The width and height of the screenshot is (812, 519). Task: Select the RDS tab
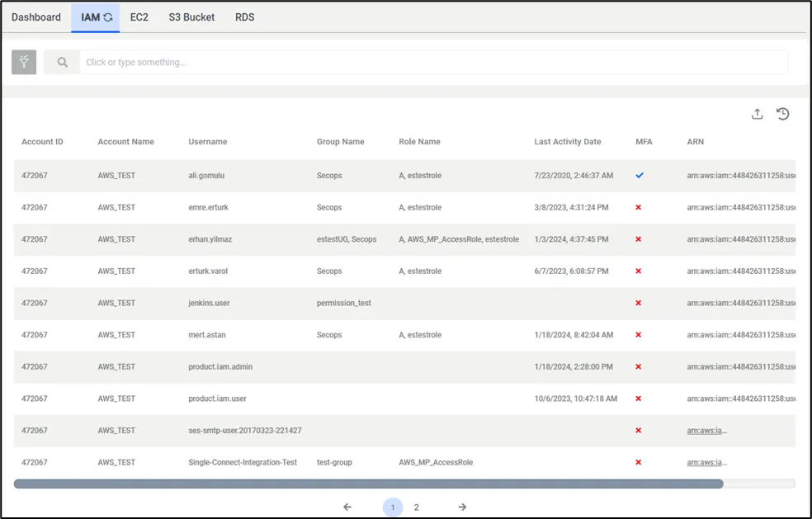click(244, 17)
